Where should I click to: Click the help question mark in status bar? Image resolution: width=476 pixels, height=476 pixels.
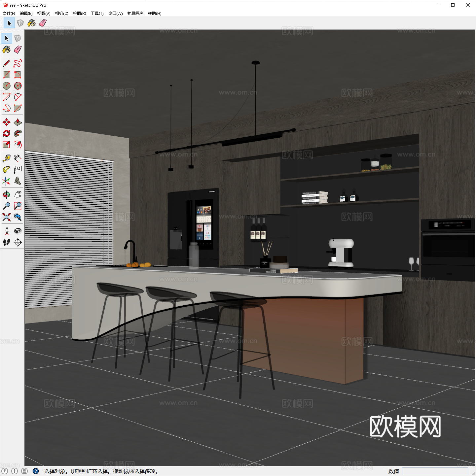coord(36,471)
